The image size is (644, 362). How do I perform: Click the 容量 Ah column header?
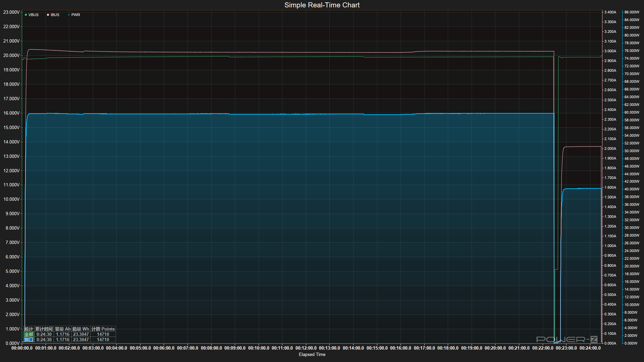click(63, 329)
